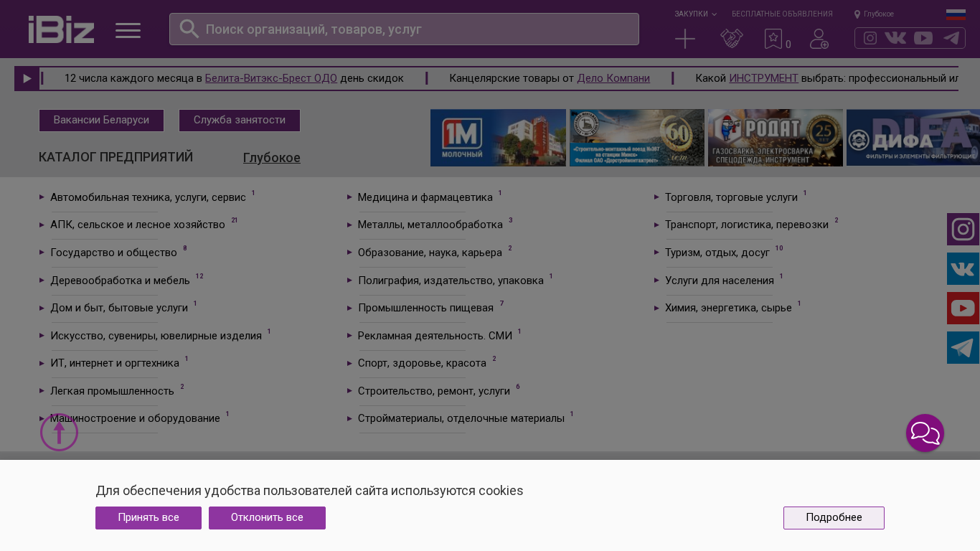
Task: Click the YouTube side floating button
Action: (x=963, y=309)
